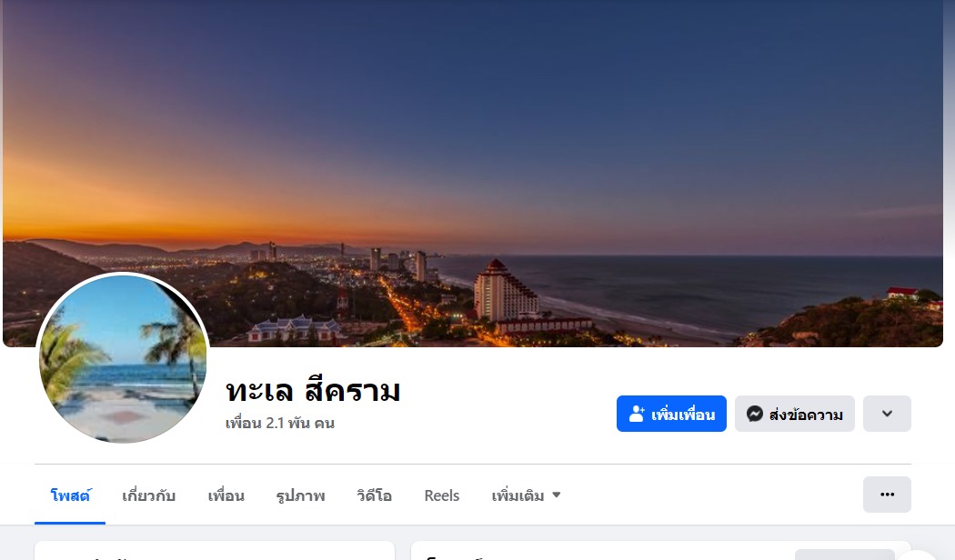Click the gray button in posts card
This screenshot has width=955, height=560.
(x=844, y=555)
